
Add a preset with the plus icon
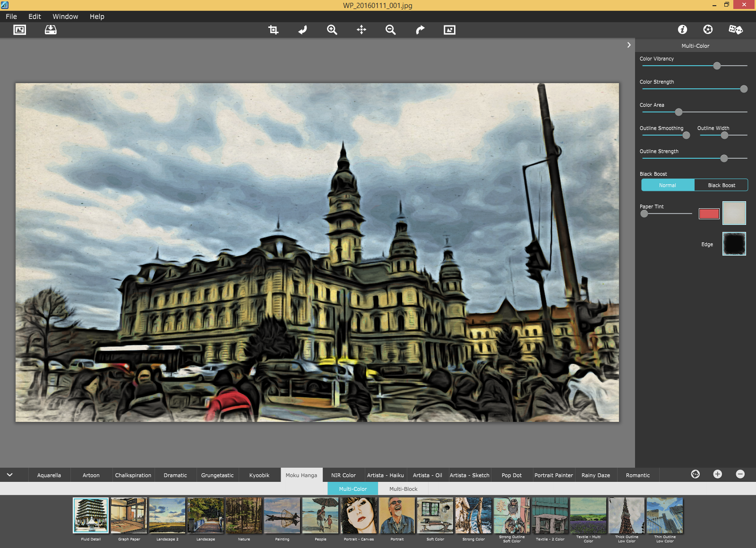(x=718, y=474)
